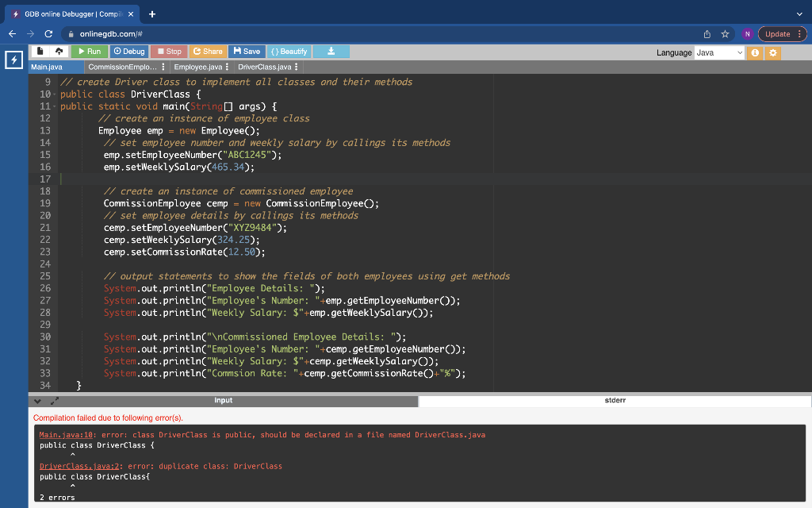This screenshot has height=508, width=812.
Task: Run the program
Action: coord(90,52)
